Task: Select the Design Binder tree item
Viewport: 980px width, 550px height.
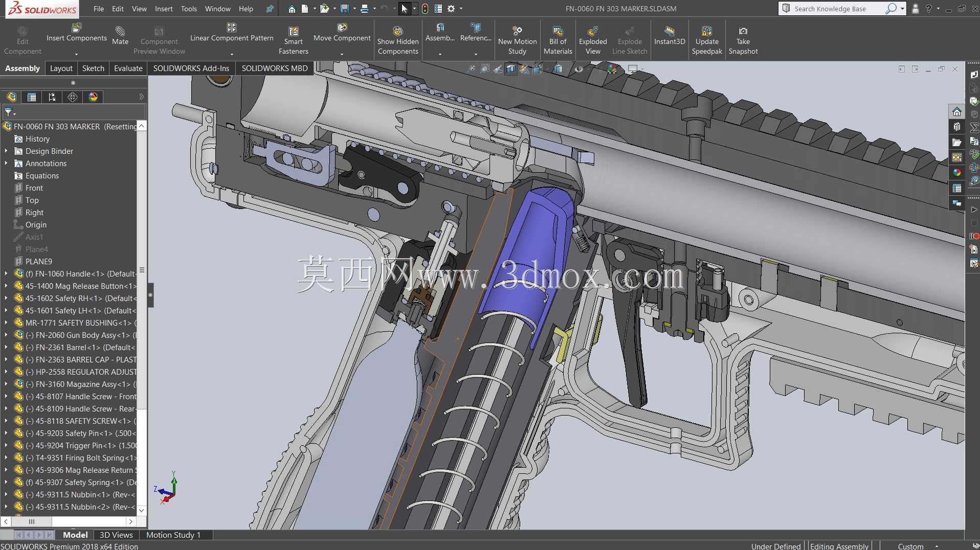Action: (x=49, y=151)
